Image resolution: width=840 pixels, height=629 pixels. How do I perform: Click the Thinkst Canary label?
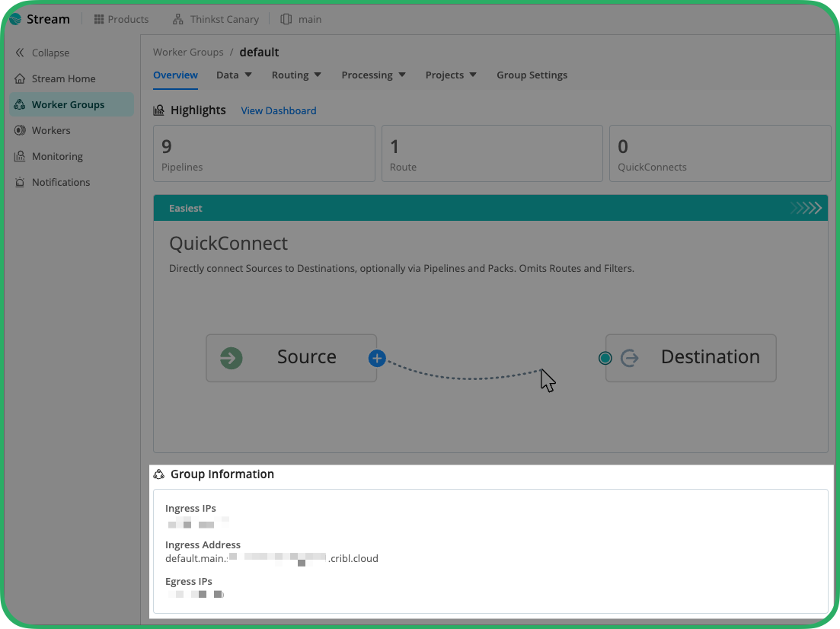coord(225,19)
